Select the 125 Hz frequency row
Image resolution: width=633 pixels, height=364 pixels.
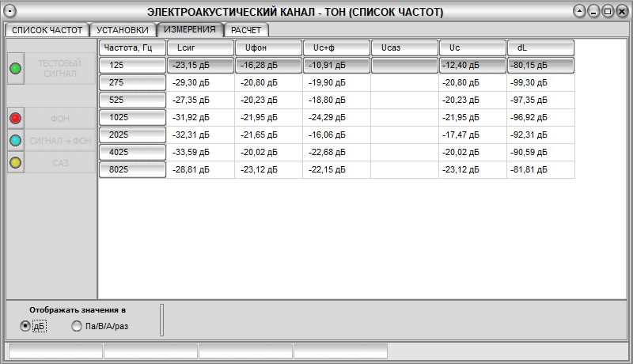pyautogui.click(x=132, y=66)
